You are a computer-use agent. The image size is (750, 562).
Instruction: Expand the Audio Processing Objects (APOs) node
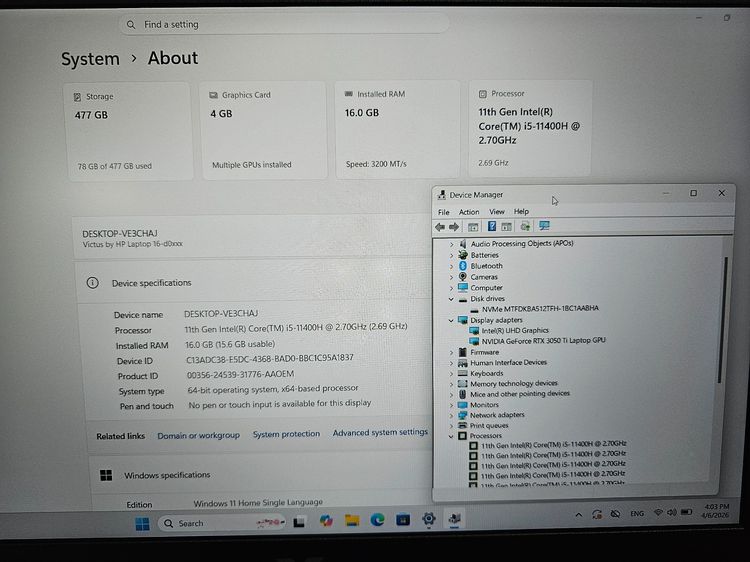451,244
